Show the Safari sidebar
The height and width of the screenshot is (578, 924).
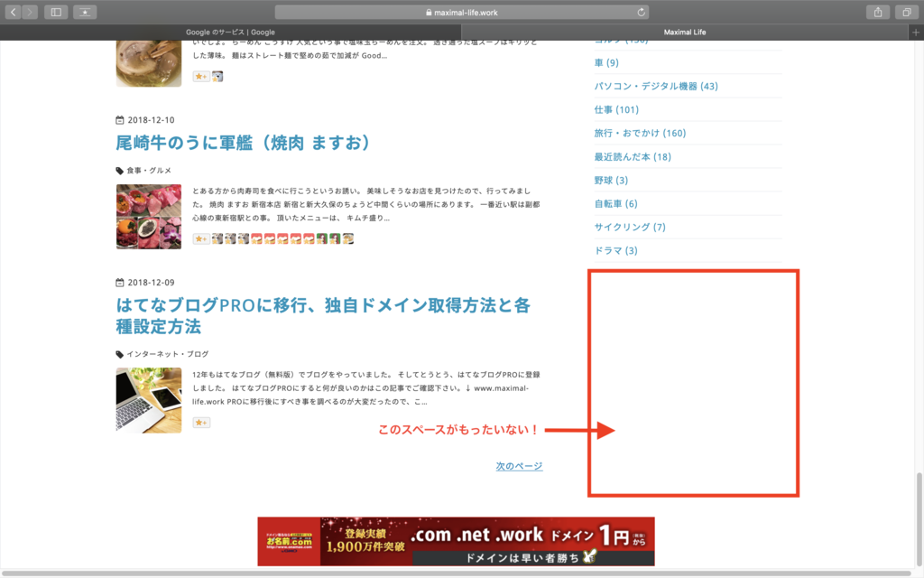click(x=56, y=12)
